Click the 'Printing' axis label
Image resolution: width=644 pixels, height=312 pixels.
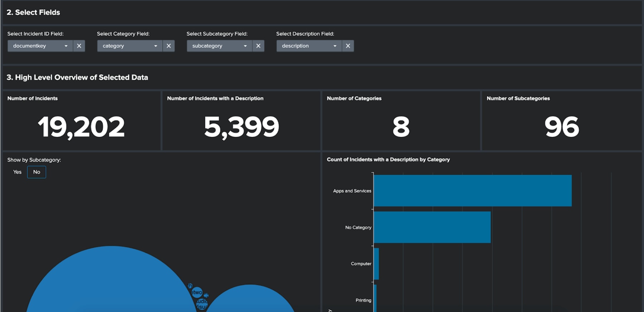[x=364, y=300]
